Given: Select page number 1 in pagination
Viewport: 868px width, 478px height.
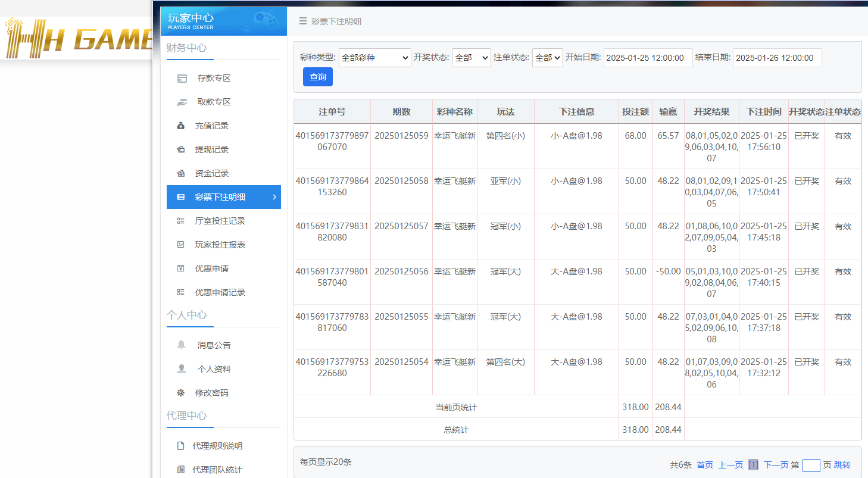Looking at the screenshot, I should [x=754, y=464].
